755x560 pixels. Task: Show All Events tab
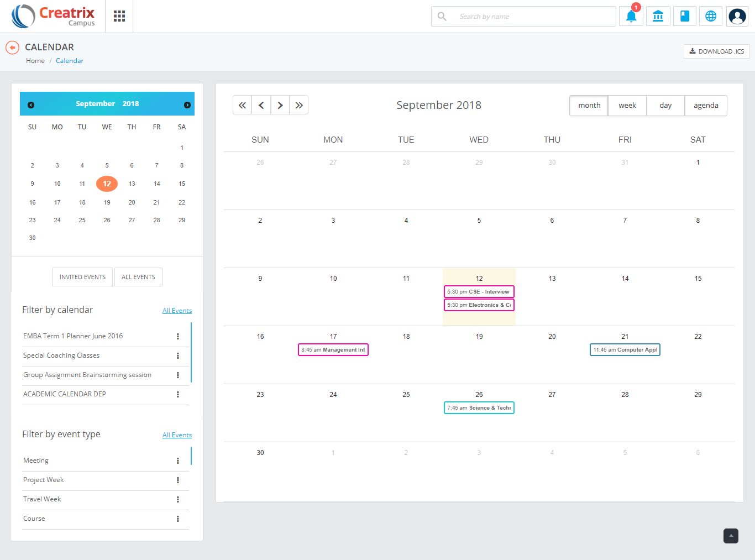(x=138, y=277)
